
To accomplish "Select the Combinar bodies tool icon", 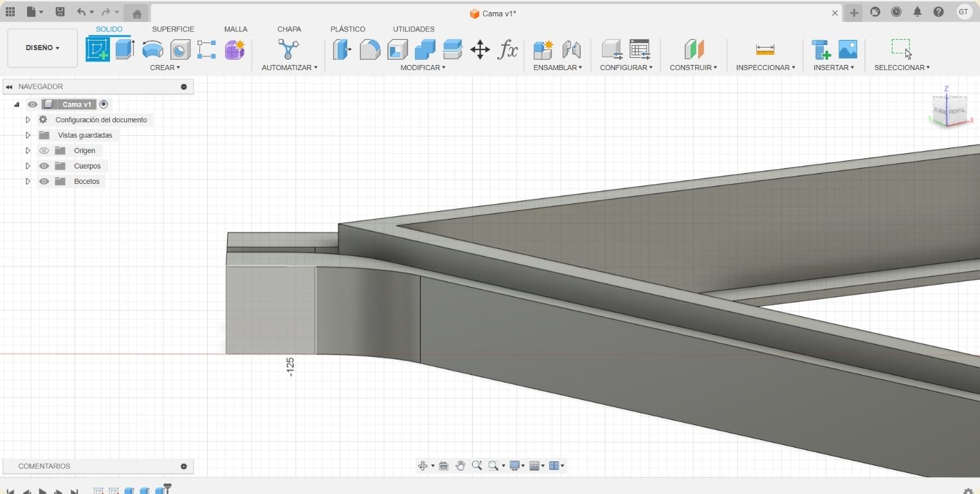I will 425,50.
